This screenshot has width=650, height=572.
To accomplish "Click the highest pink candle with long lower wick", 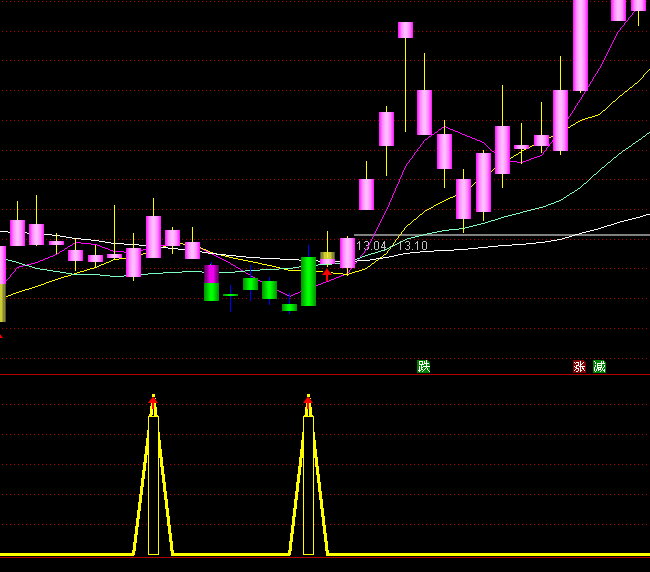I will (405, 30).
